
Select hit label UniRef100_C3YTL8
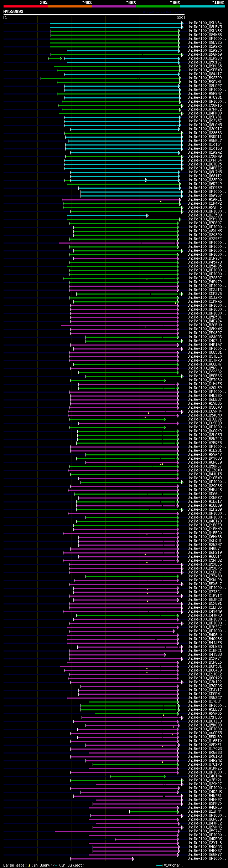204,843
